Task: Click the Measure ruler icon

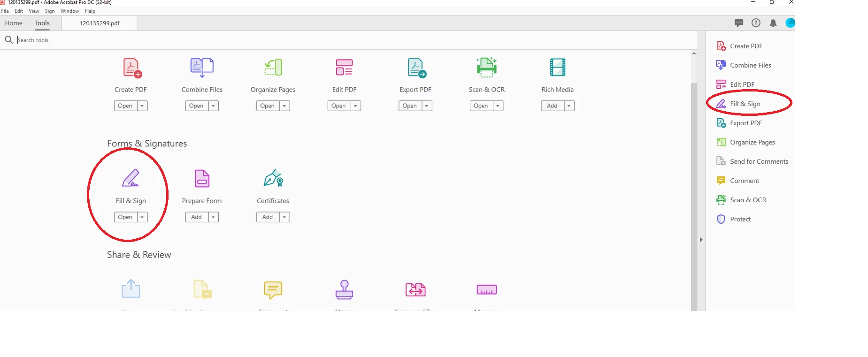Action: (486, 289)
